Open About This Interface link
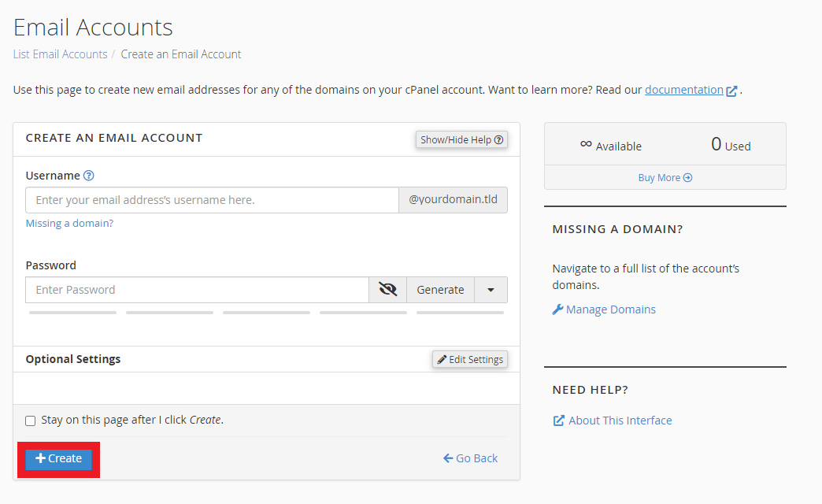The height and width of the screenshot is (504, 822). click(620, 420)
